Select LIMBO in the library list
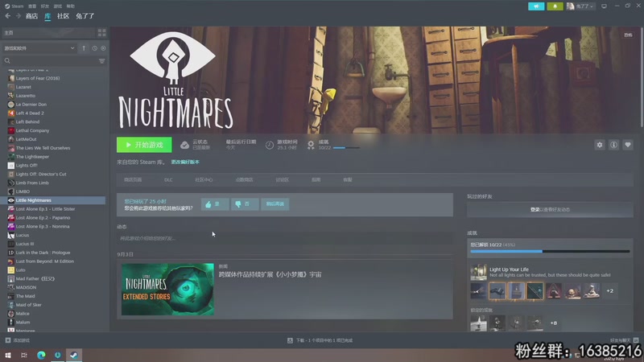The image size is (644, 362). click(x=23, y=191)
